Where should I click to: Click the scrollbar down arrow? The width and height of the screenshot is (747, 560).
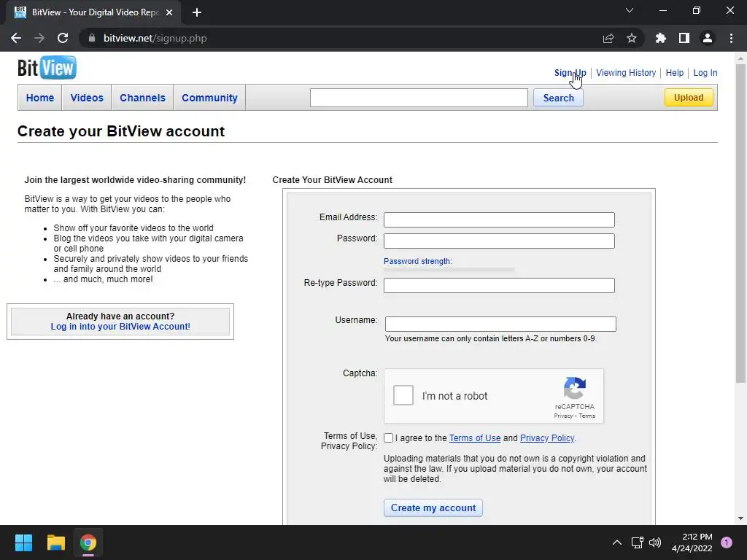(740, 518)
